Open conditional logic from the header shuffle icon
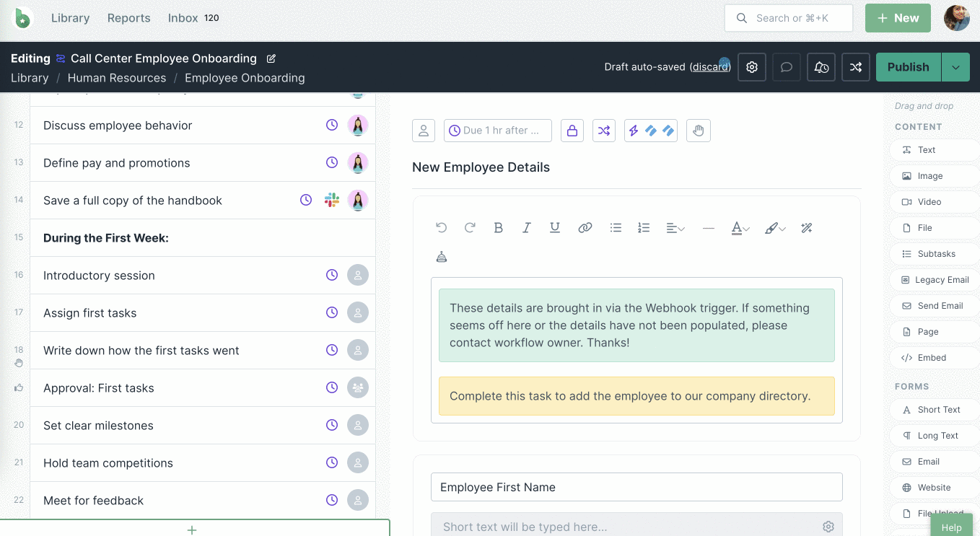Image resolution: width=980 pixels, height=536 pixels. click(855, 67)
